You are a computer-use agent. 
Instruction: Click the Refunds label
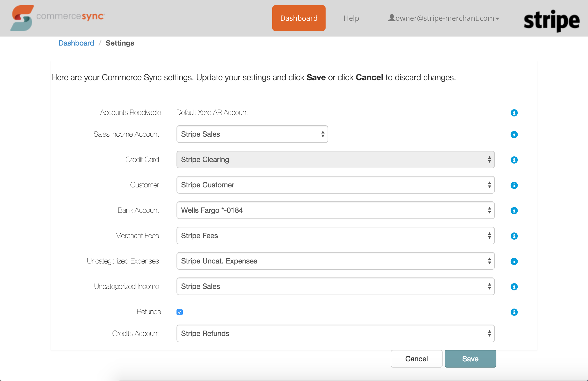point(149,312)
